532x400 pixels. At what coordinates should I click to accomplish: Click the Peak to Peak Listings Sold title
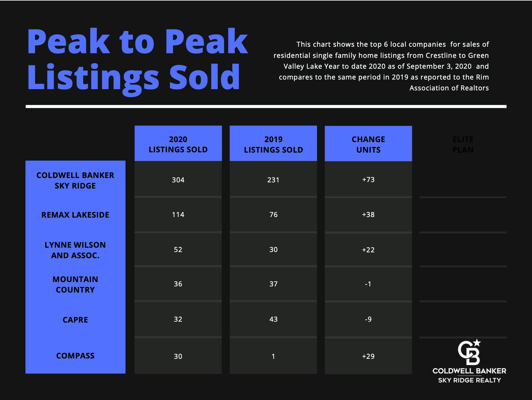point(137,59)
